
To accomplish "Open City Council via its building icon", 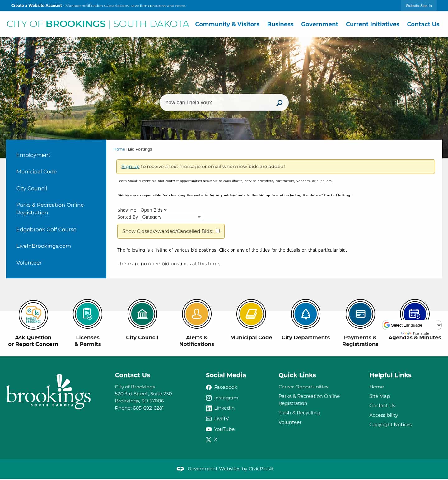I will (142, 314).
